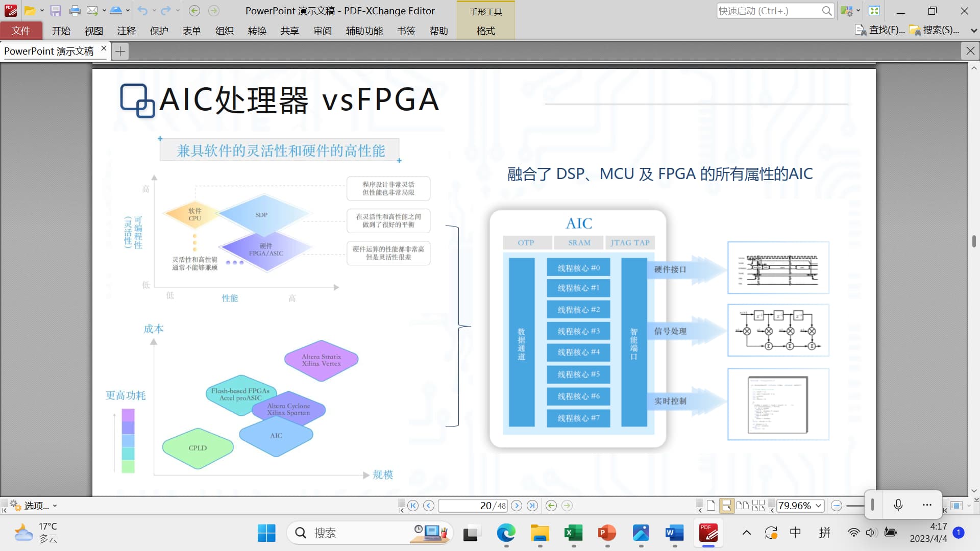This screenshot has width=980, height=551.
Task: Expand the email icon dropdown arrow
Action: (x=104, y=11)
